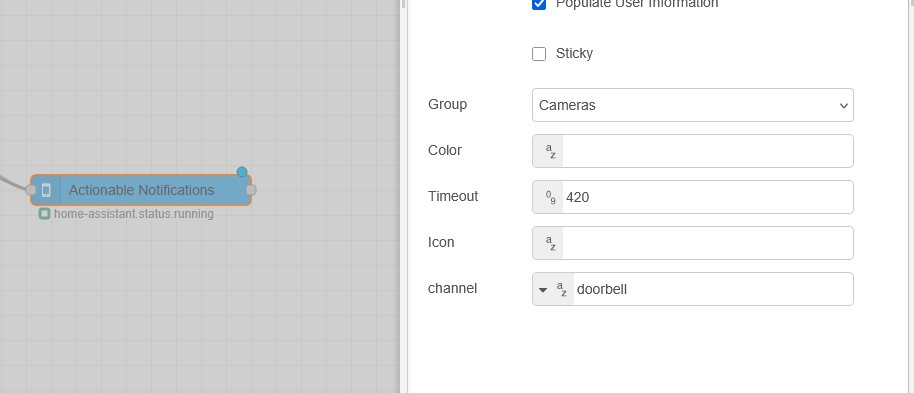
Task: Toggle Sticky via its text label
Action: click(574, 54)
